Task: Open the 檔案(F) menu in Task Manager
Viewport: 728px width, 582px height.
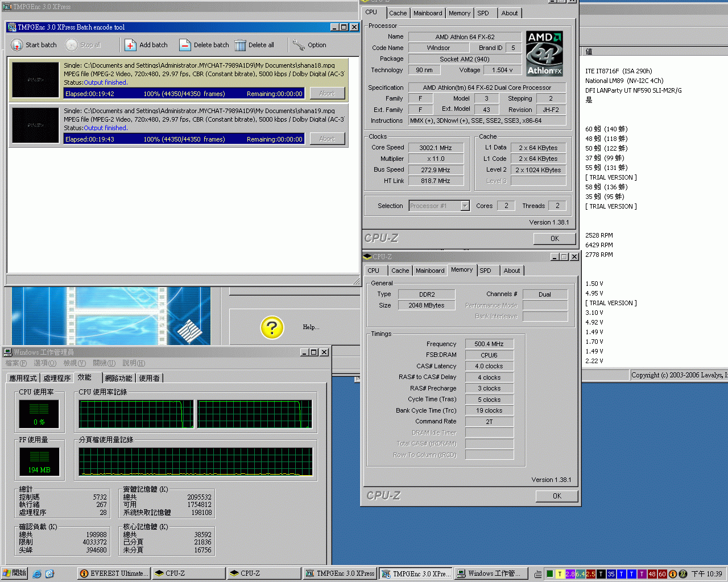Action: pyautogui.click(x=15, y=363)
